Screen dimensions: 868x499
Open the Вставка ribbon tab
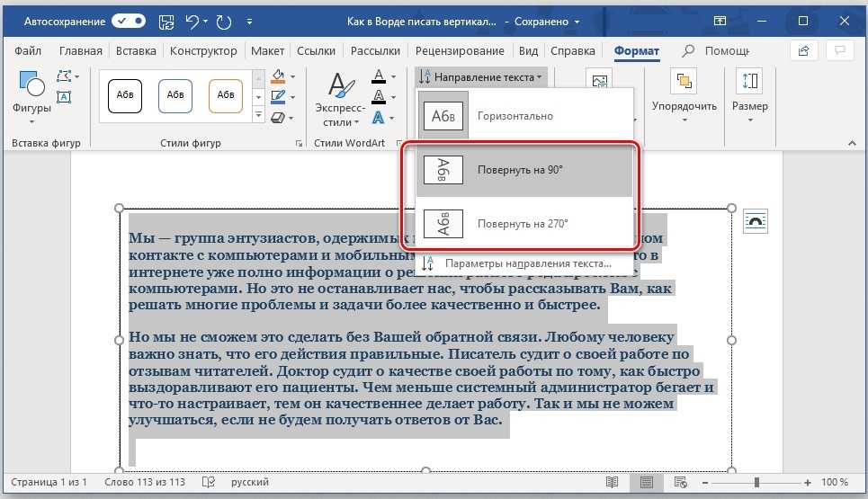point(136,51)
